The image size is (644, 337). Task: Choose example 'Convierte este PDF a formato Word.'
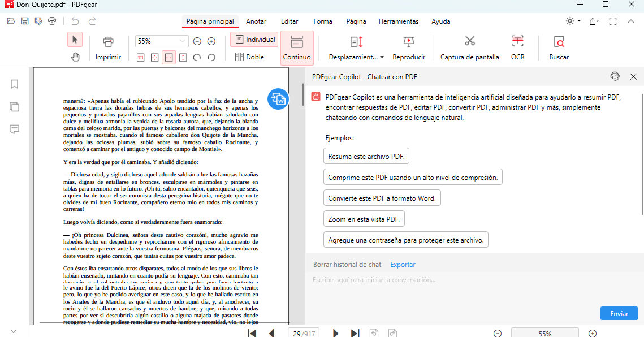click(x=382, y=198)
